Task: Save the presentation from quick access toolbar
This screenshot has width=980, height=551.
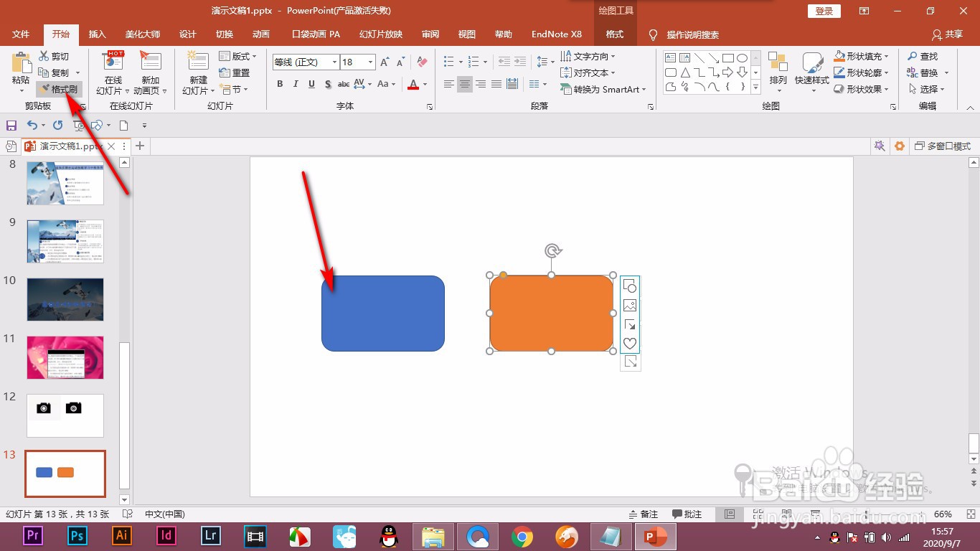Action: click(x=11, y=126)
